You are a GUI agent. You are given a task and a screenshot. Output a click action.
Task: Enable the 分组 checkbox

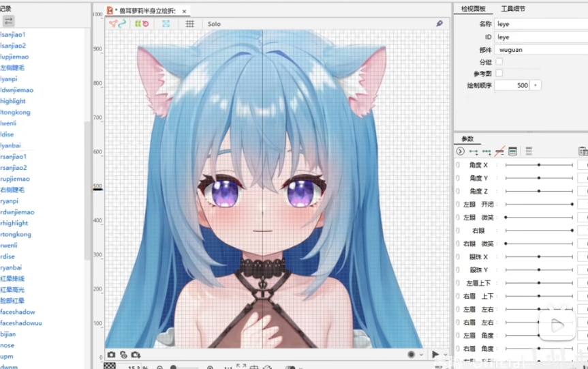499,61
